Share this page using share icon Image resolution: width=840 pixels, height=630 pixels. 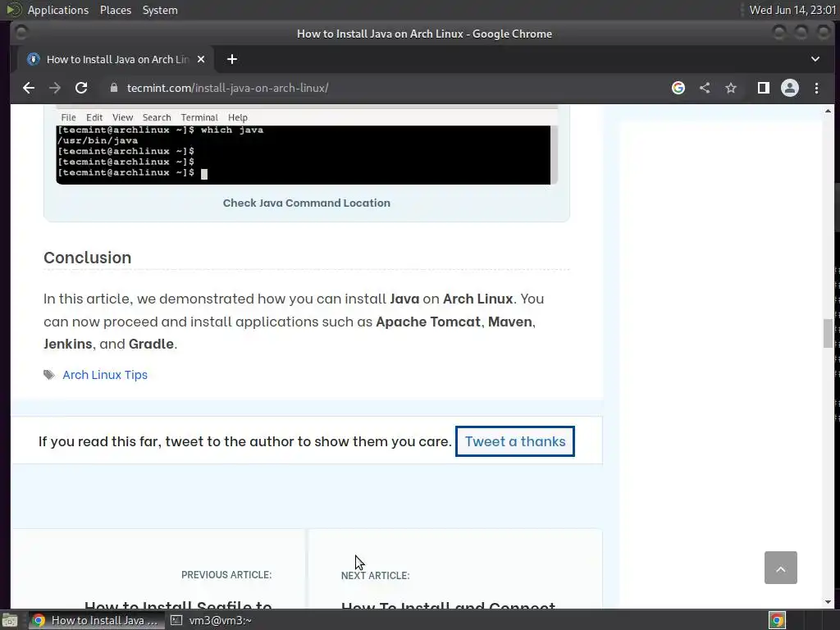click(705, 88)
